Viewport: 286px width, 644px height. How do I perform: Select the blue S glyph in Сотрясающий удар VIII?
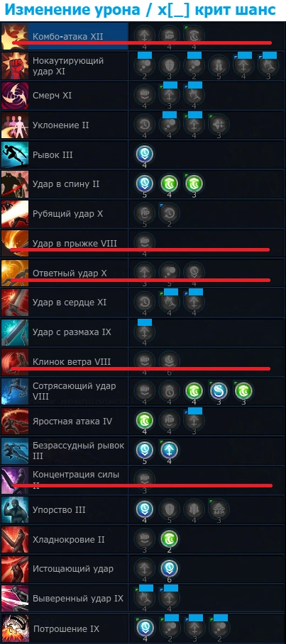pyautogui.click(x=219, y=391)
